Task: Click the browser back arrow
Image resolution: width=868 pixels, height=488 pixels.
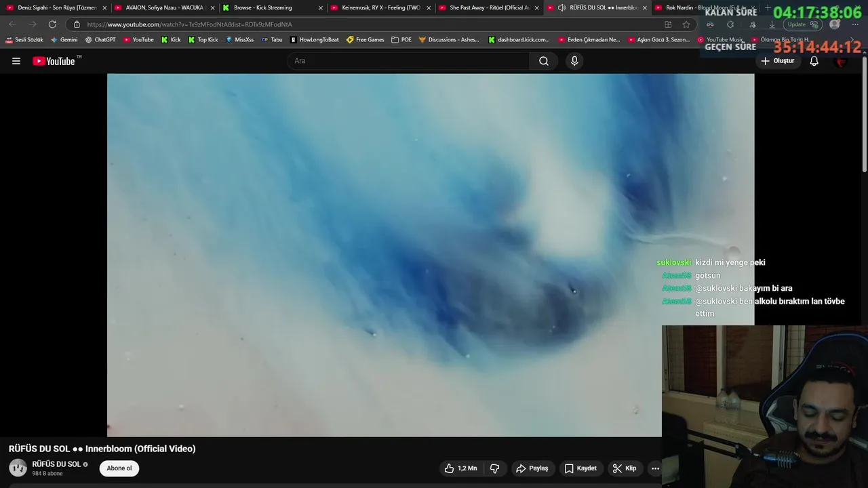Action: [12, 24]
